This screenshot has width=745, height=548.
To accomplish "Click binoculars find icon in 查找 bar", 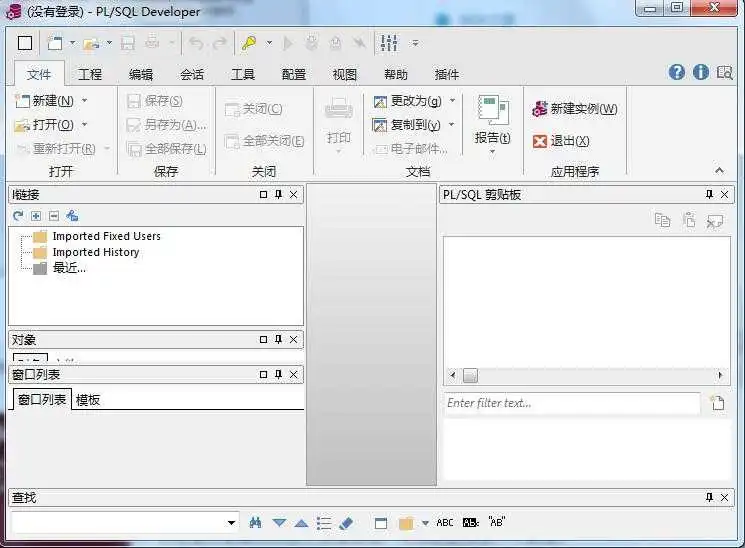I will [x=255, y=523].
